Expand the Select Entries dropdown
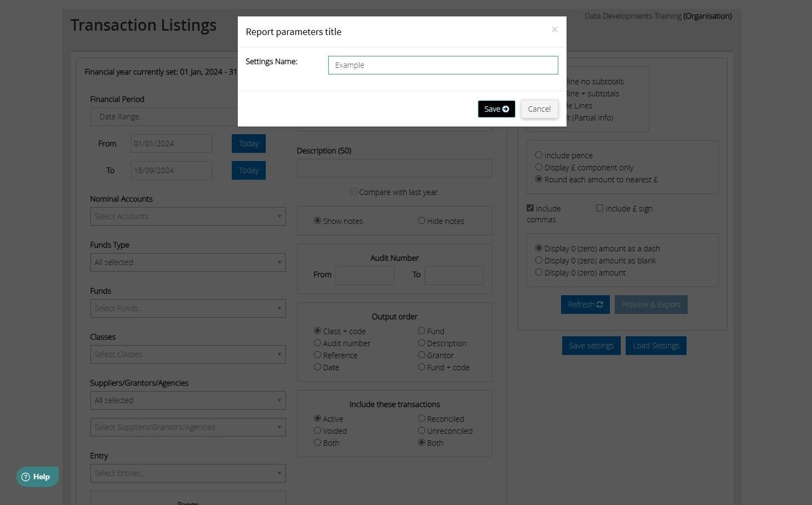This screenshot has width=812, height=505. [x=188, y=473]
